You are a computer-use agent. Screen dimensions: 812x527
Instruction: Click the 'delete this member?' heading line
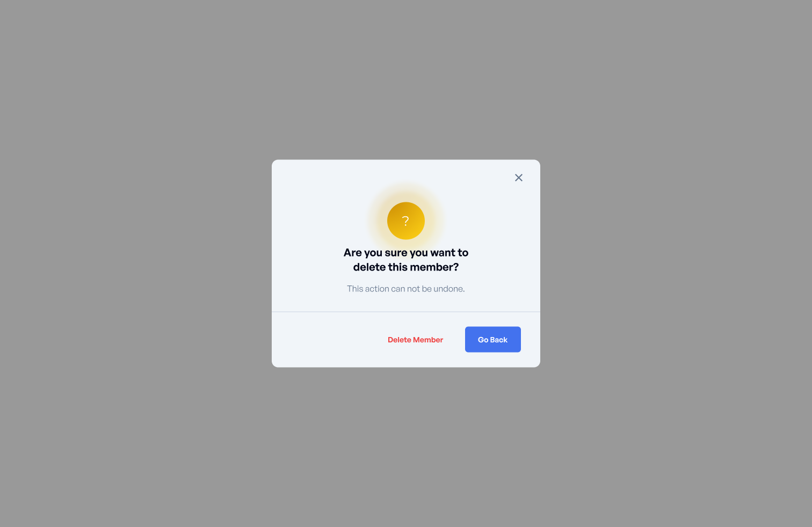(x=406, y=267)
